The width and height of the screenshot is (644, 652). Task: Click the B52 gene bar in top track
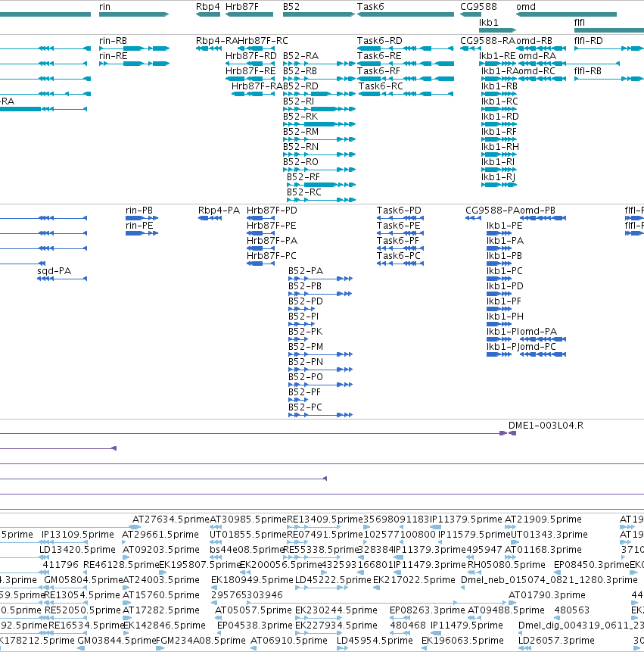pyautogui.click(x=319, y=14)
